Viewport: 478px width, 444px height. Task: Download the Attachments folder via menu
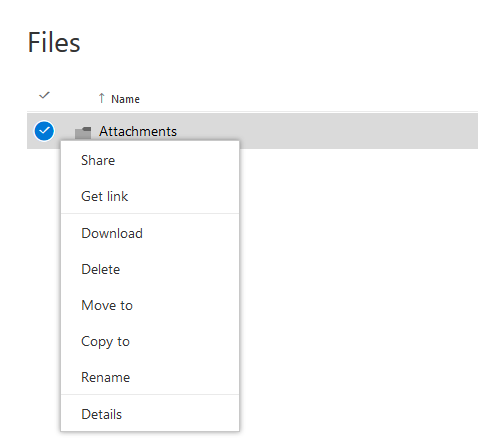tap(150, 233)
